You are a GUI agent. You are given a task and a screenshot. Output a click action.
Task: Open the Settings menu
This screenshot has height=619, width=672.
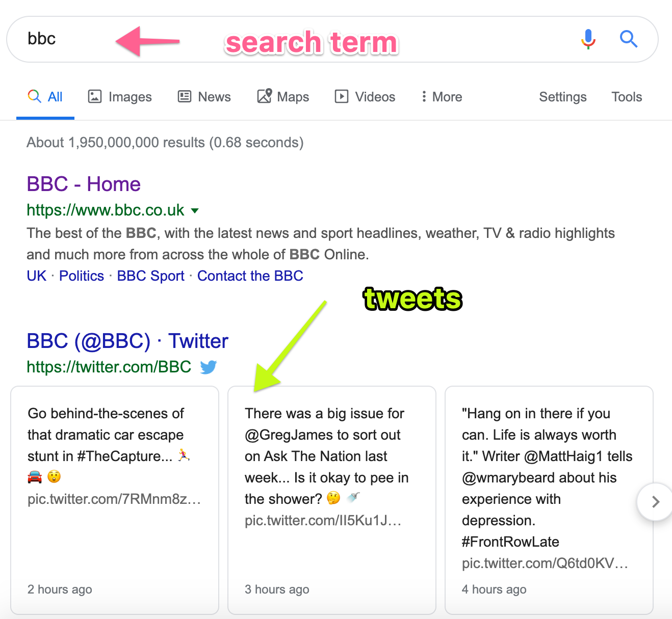tap(563, 97)
